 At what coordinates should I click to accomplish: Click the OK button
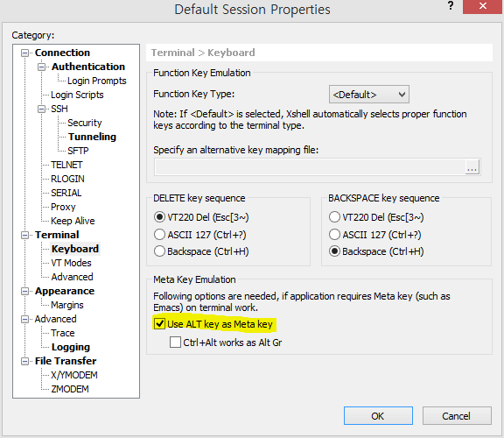[x=378, y=416]
